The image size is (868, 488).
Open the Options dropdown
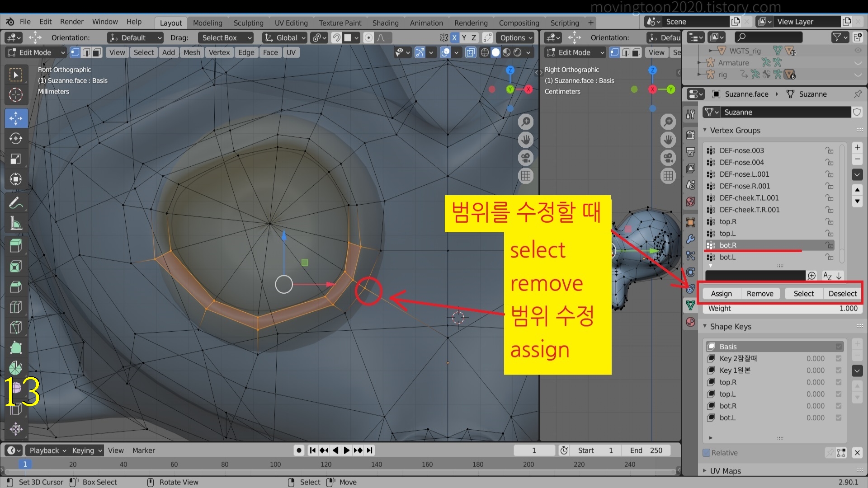[x=515, y=38]
